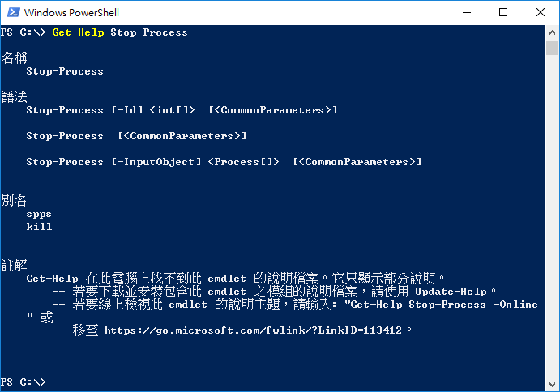Click the go.microsoft.com fwlink URL

pos(253,330)
